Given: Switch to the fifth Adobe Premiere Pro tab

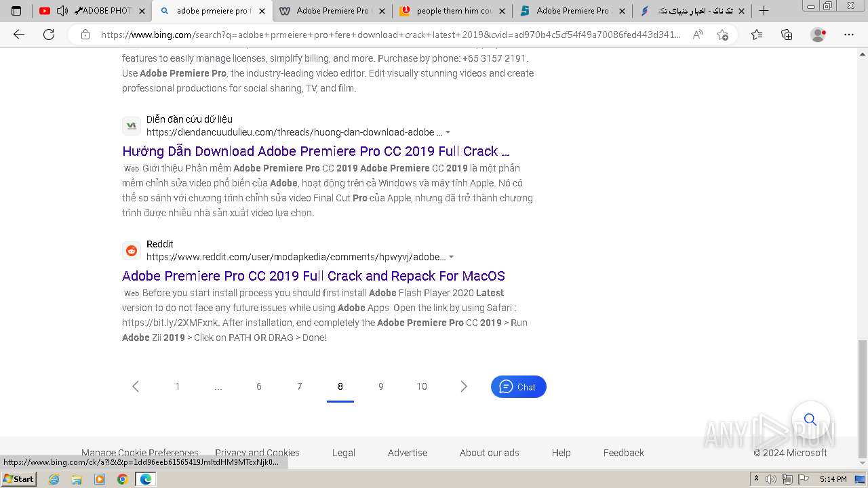Looking at the screenshot, I should point(572,11).
